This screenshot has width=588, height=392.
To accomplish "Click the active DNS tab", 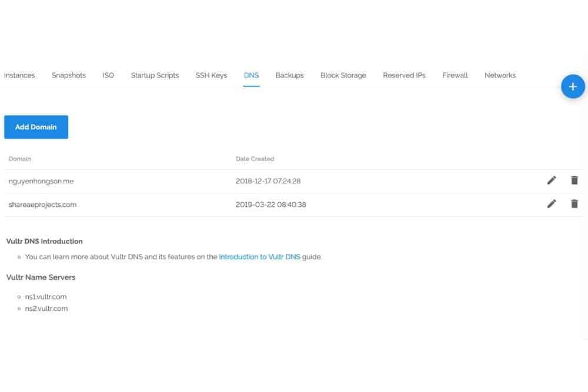I will coord(251,75).
